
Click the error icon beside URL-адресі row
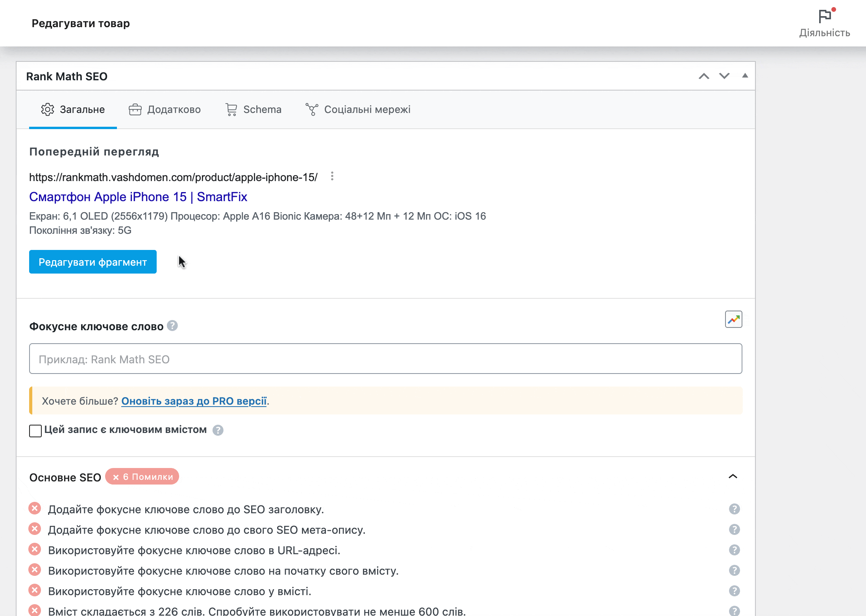coord(35,549)
